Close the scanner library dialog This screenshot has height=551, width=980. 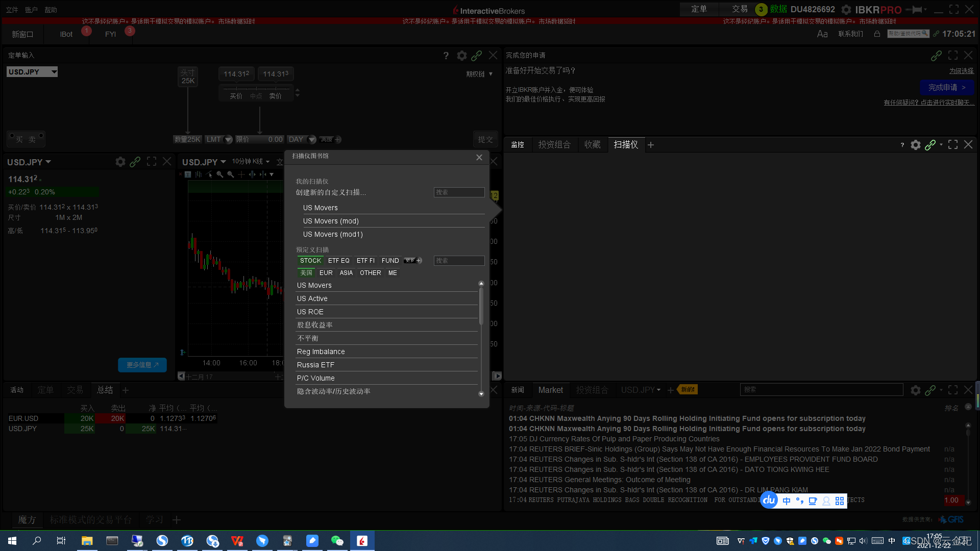[479, 157]
